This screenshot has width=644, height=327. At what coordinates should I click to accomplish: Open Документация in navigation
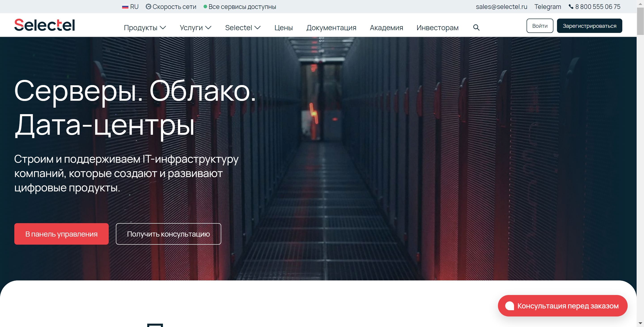(x=331, y=28)
